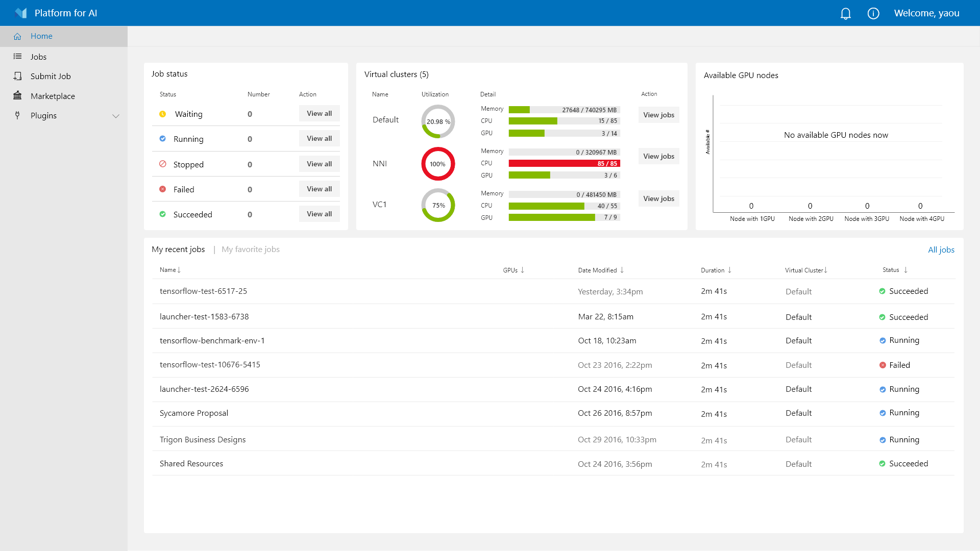Viewport: 980px width, 551px height.
Task: Open Marketplace from the sidebar
Action: (17, 96)
